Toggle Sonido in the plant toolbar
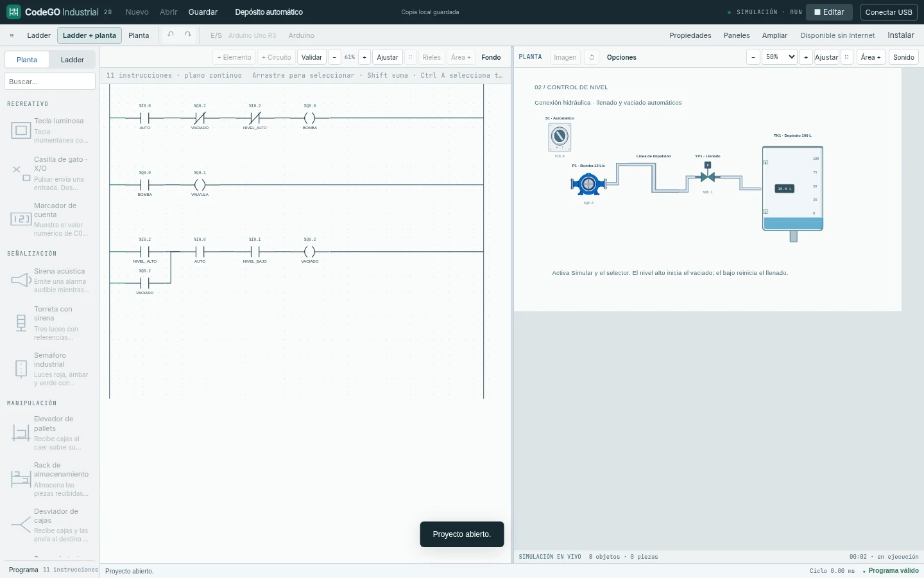Screen dimensions: 924x578 click(x=903, y=57)
